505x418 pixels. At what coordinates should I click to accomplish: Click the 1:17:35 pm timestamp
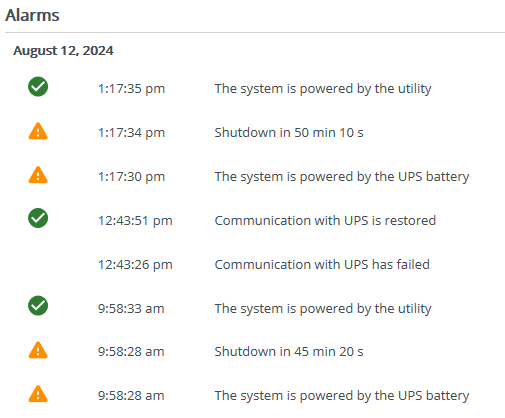coord(131,89)
